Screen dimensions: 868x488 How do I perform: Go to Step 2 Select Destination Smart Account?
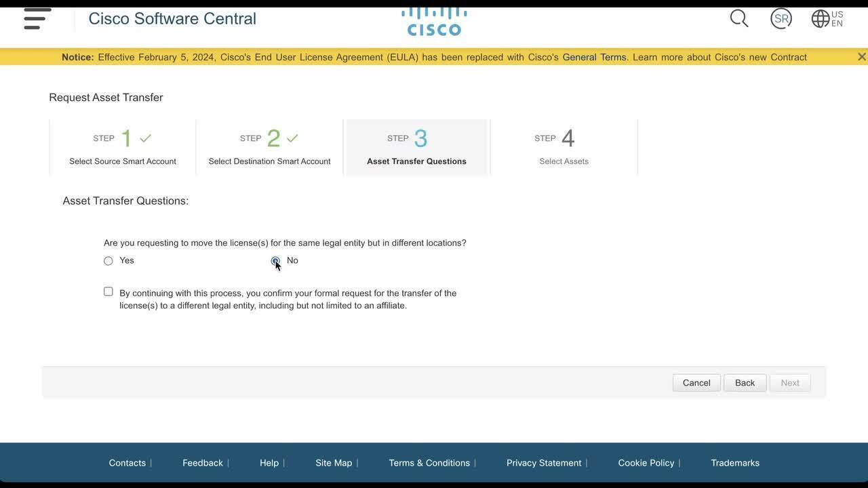click(270, 147)
